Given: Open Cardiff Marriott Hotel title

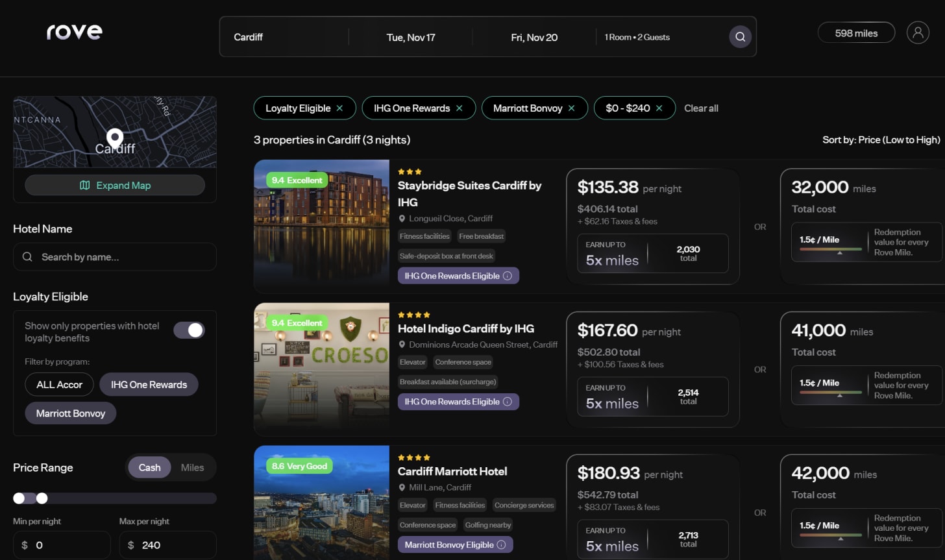Looking at the screenshot, I should [x=452, y=471].
